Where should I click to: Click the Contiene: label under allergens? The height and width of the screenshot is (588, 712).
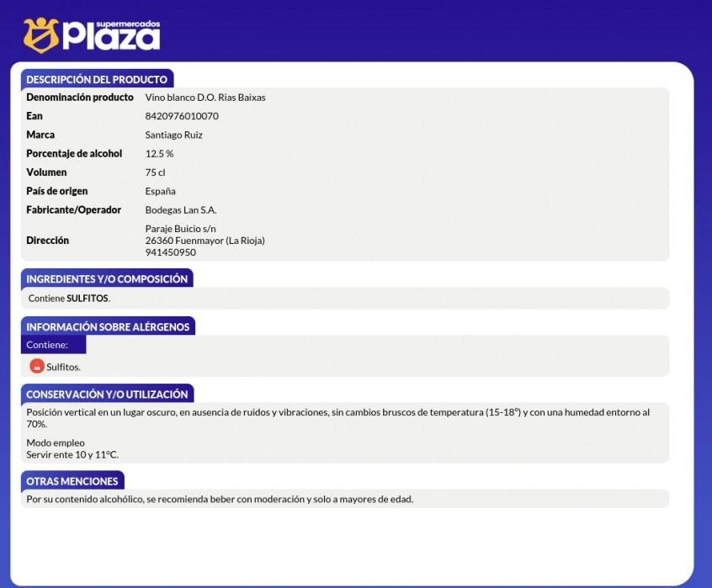(47, 345)
